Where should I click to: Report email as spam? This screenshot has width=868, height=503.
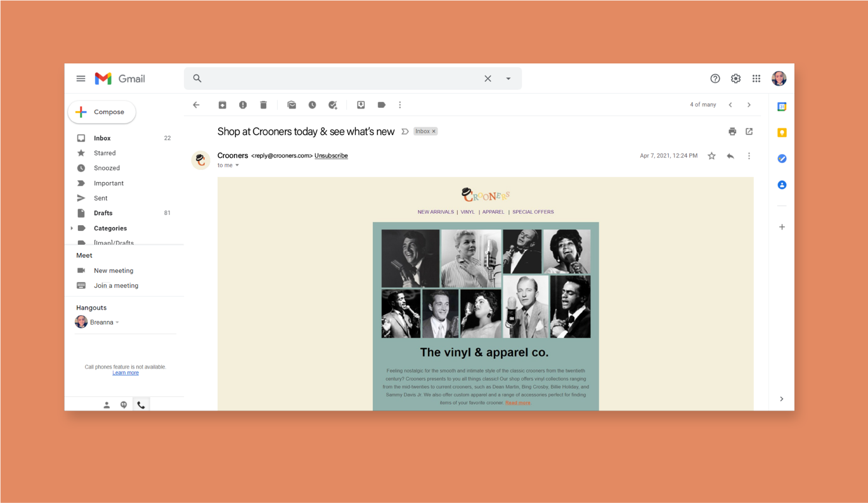coord(243,105)
